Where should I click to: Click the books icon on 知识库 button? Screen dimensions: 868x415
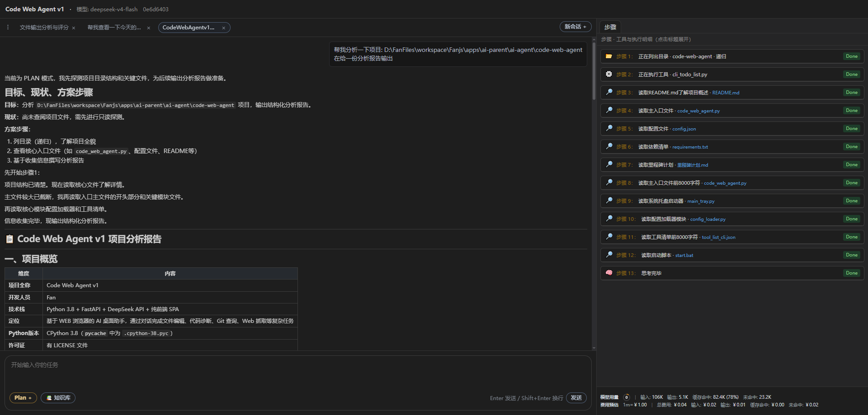(x=49, y=398)
